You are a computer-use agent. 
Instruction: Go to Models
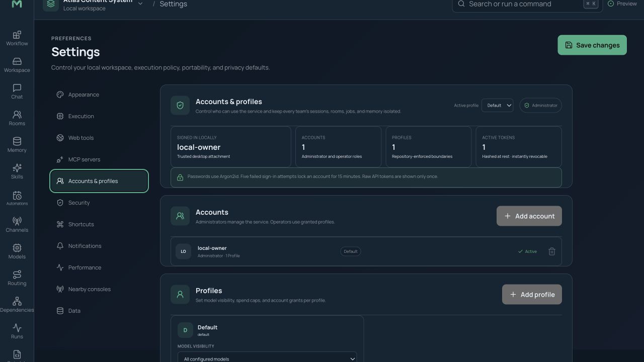point(17,251)
